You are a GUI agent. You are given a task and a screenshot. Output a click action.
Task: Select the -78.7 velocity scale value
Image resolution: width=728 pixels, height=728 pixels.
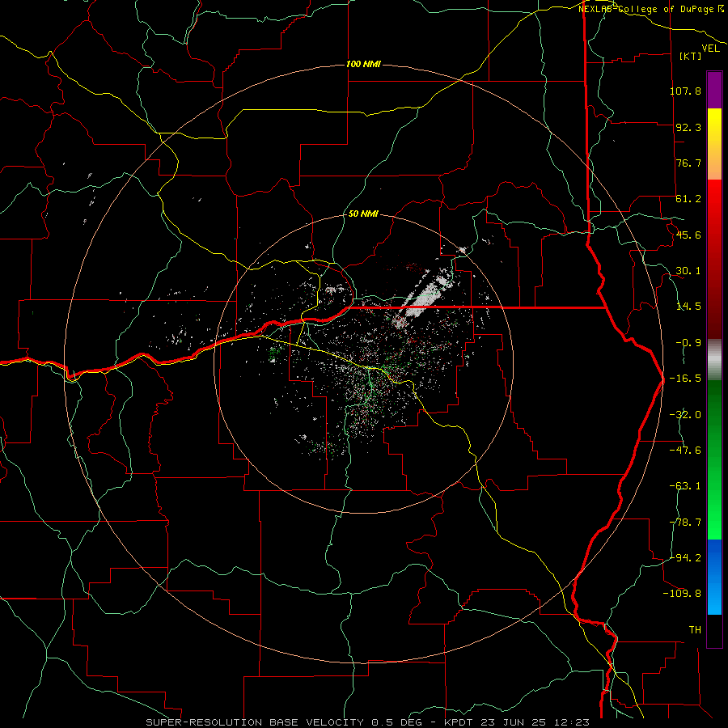[x=685, y=523]
